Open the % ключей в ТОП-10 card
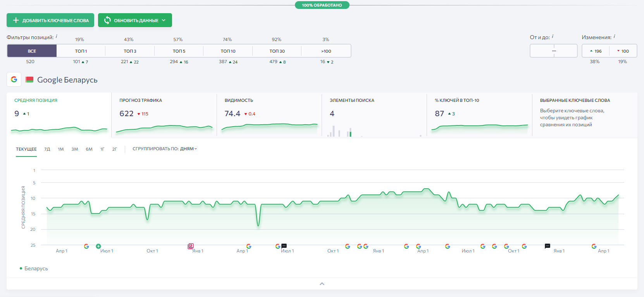The width and height of the screenshot is (644, 297). (x=480, y=115)
